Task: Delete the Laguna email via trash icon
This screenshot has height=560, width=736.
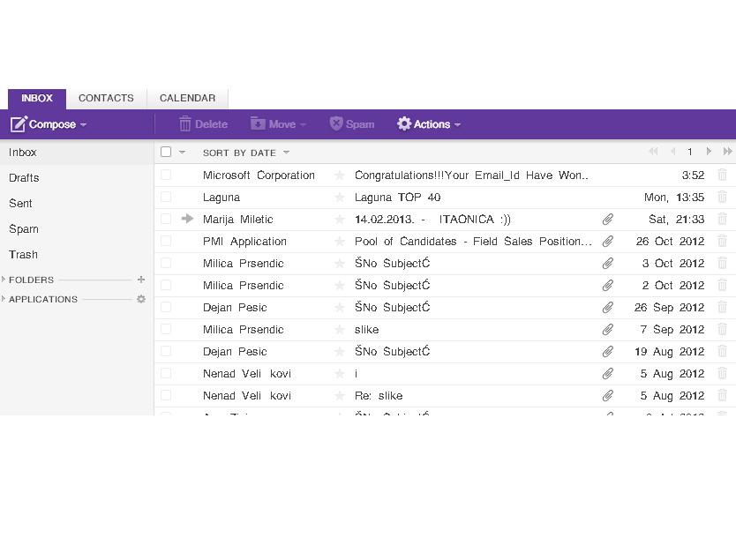Action: (x=723, y=197)
